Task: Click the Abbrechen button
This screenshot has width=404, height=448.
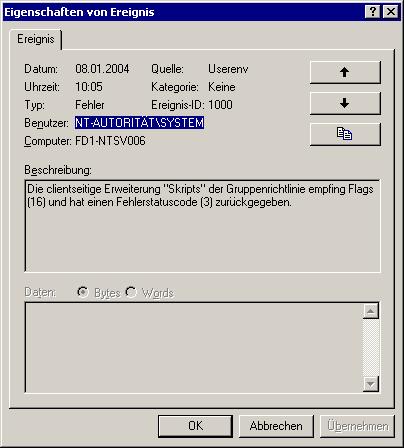Action: (276, 426)
